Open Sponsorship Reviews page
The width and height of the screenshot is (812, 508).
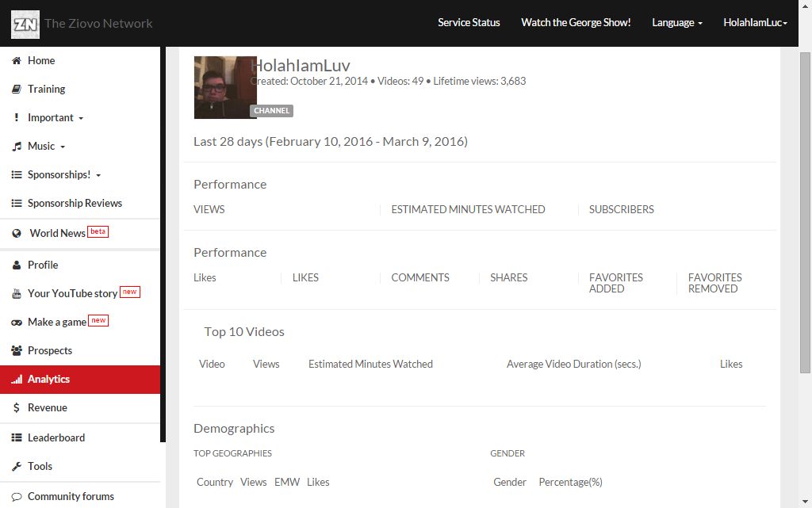[80, 204]
